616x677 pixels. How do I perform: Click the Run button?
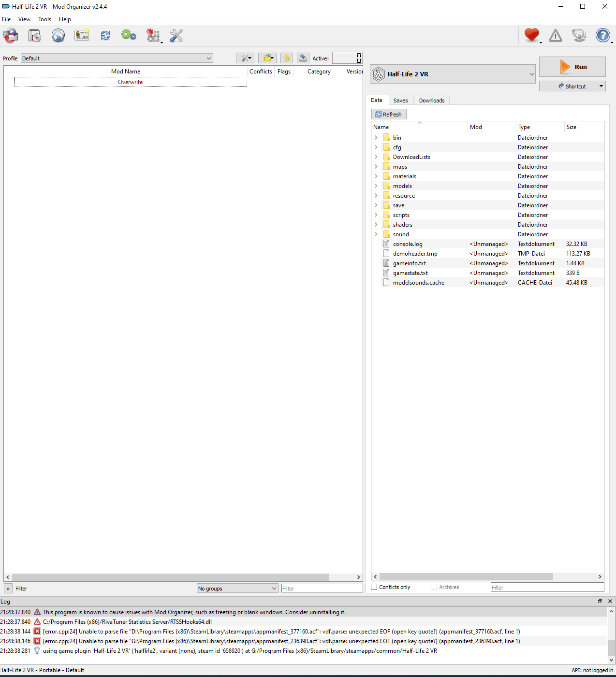572,67
